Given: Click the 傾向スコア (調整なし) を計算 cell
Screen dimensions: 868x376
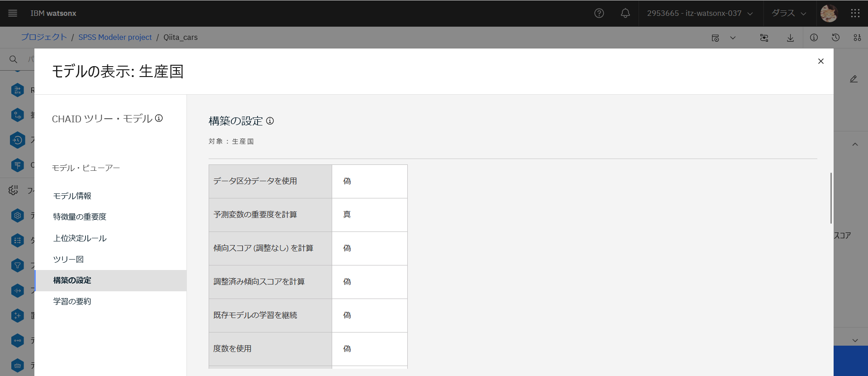Looking at the screenshot, I should tap(270, 248).
